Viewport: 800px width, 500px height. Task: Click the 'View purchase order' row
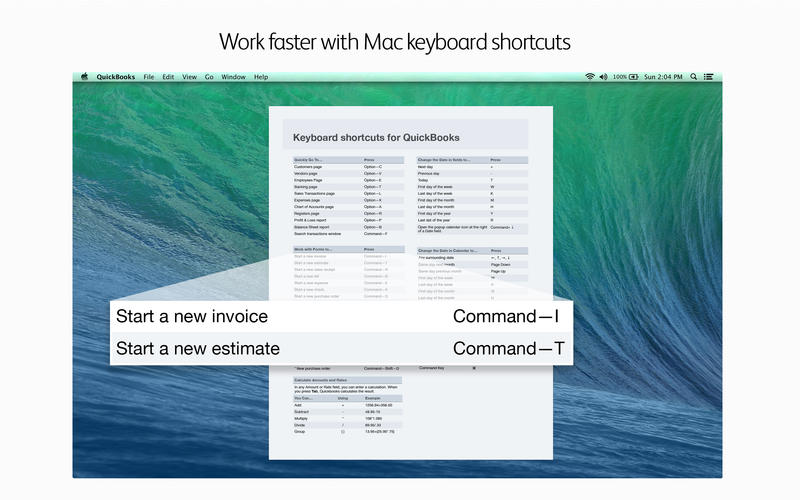348,368
